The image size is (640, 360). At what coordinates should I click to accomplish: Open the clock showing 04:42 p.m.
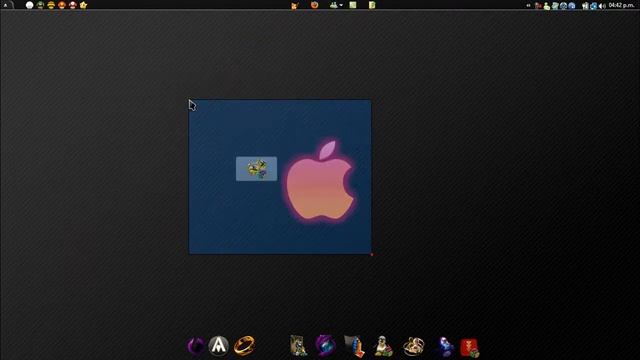[x=621, y=5]
